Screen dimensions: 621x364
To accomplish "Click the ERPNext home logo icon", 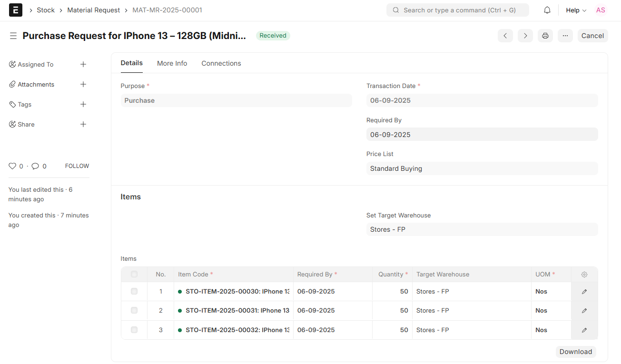I will coord(16,10).
